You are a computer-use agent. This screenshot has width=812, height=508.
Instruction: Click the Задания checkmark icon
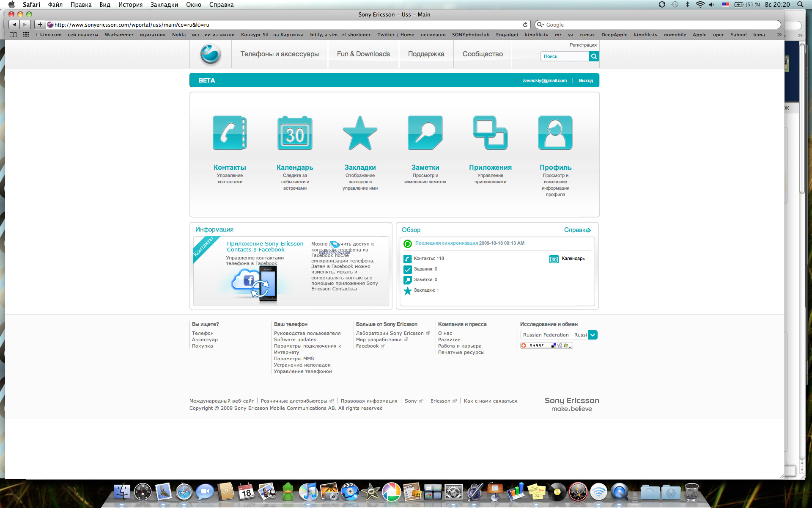tap(408, 269)
